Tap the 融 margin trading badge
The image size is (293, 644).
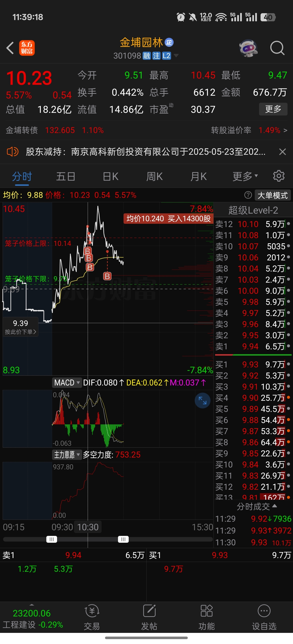tap(146, 56)
